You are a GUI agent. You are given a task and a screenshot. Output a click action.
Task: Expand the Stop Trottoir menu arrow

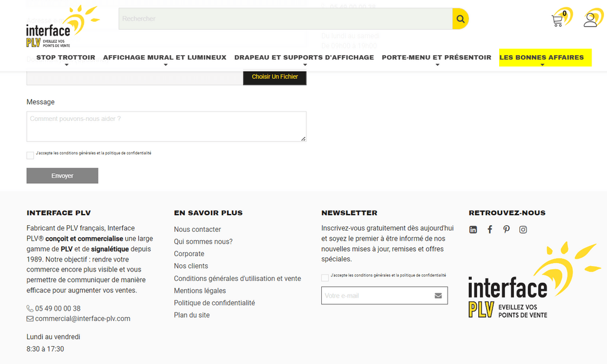[66, 65]
